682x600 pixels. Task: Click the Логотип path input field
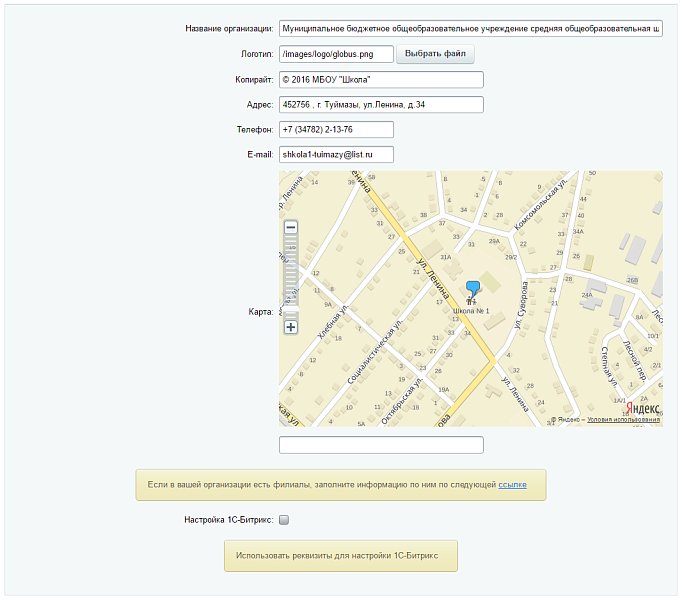[336, 54]
